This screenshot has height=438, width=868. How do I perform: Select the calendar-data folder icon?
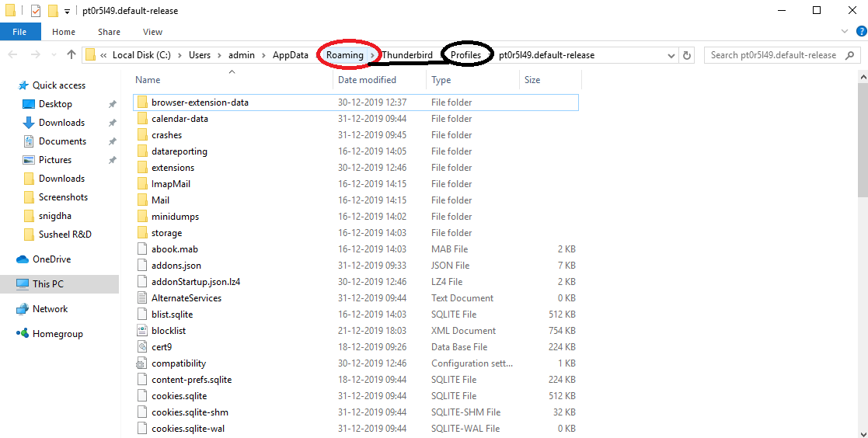(x=142, y=118)
